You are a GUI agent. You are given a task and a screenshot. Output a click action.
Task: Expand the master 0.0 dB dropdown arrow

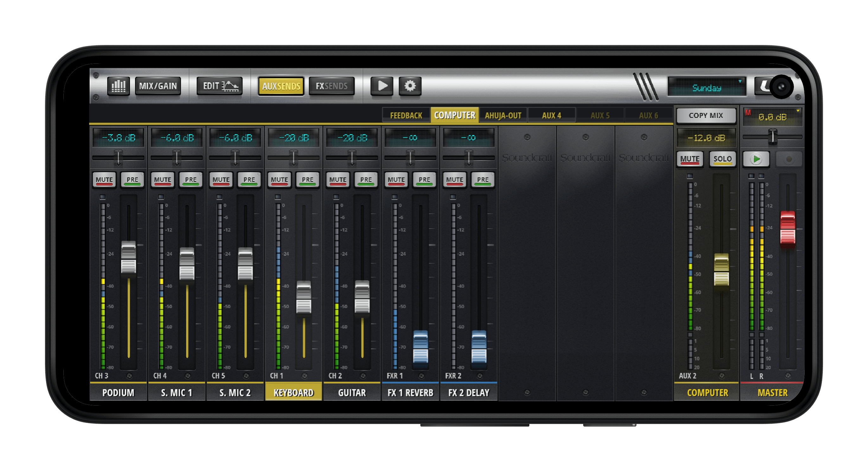point(798,111)
